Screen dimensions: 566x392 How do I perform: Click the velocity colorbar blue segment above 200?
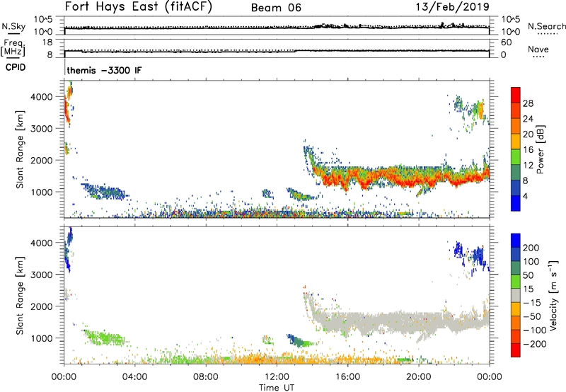516,241
